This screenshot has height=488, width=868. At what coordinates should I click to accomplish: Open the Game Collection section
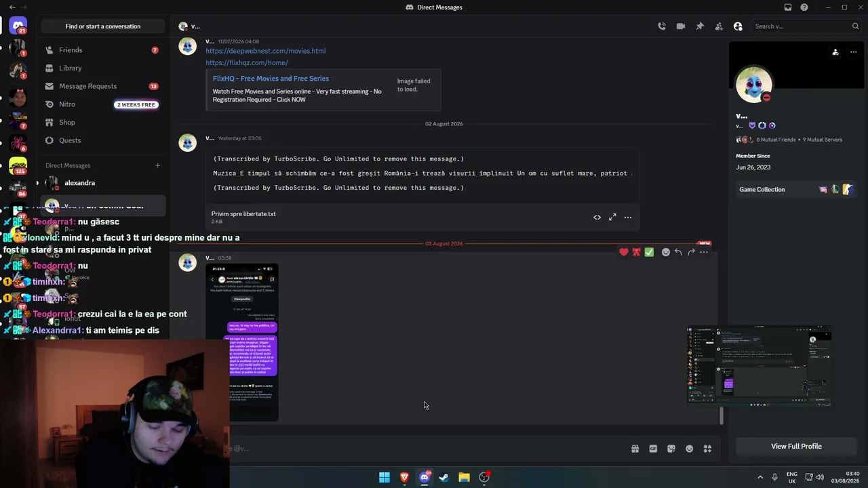click(796, 190)
